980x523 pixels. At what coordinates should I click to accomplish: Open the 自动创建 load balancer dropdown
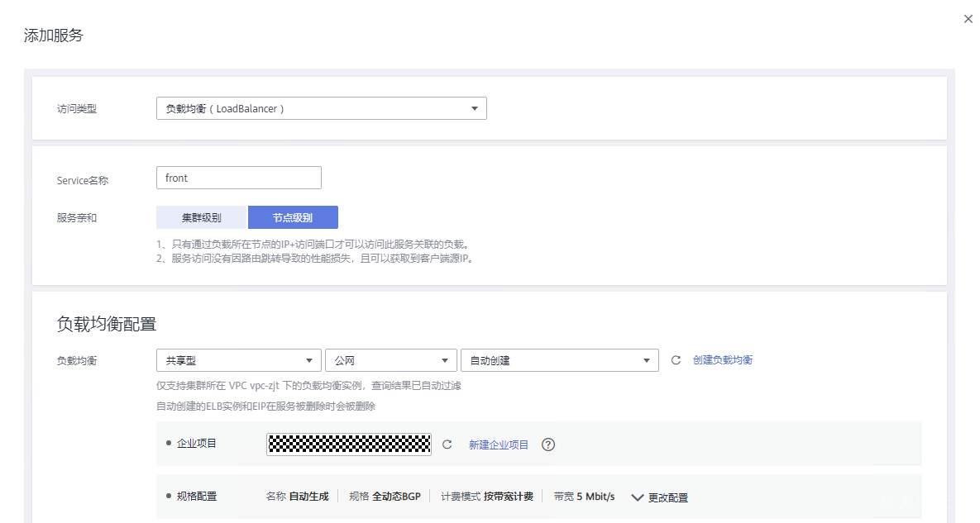pos(559,360)
